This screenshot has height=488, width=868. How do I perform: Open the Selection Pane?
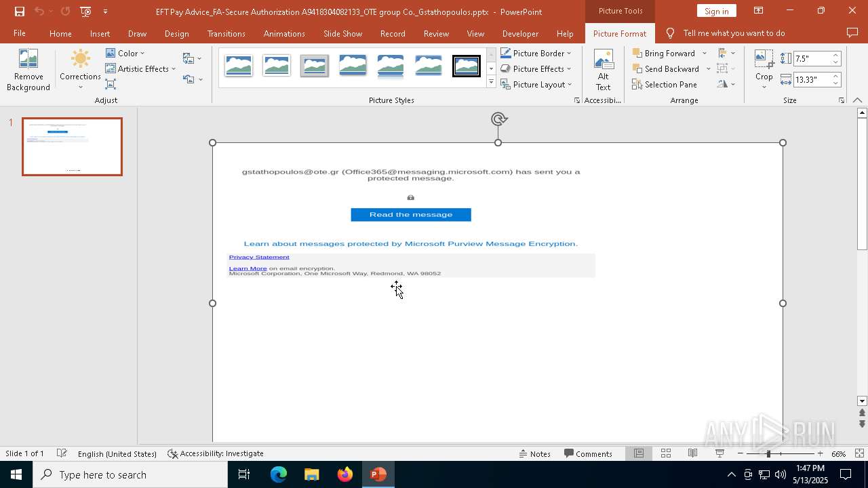tap(665, 84)
